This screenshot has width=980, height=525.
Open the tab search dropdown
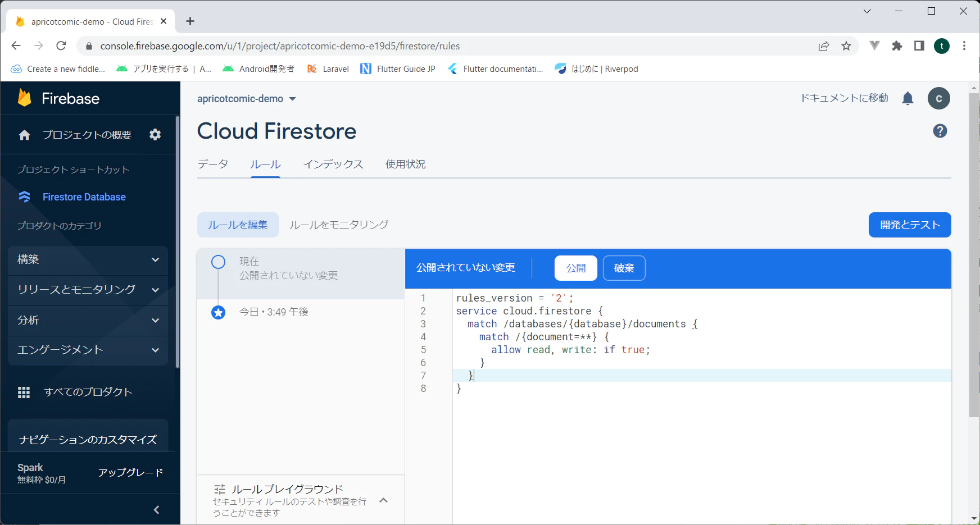point(867,11)
